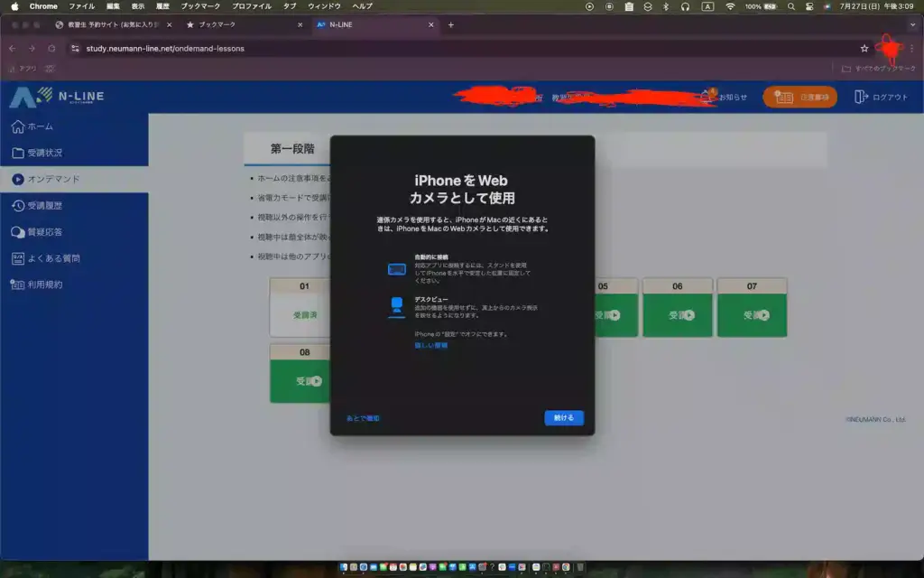Play lesson 06 受講 tile

pyautogui.click(x=677, y=315)
